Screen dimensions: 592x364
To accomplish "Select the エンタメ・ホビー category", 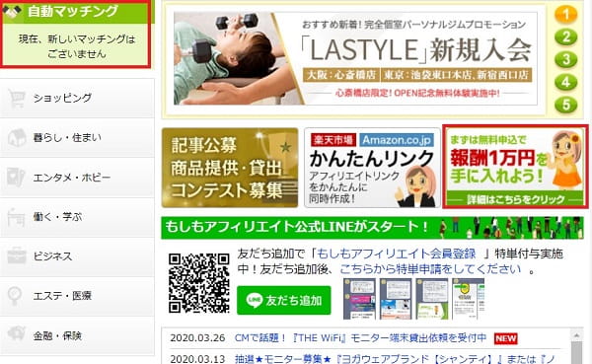I will [77, 178].
